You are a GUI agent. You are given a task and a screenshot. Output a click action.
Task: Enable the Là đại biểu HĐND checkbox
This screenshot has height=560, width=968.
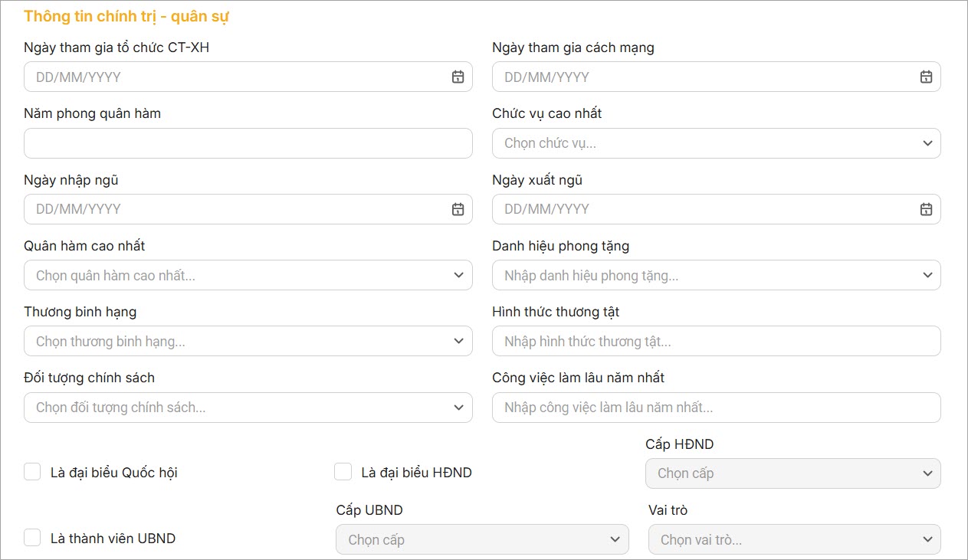[x=343, y=472]
